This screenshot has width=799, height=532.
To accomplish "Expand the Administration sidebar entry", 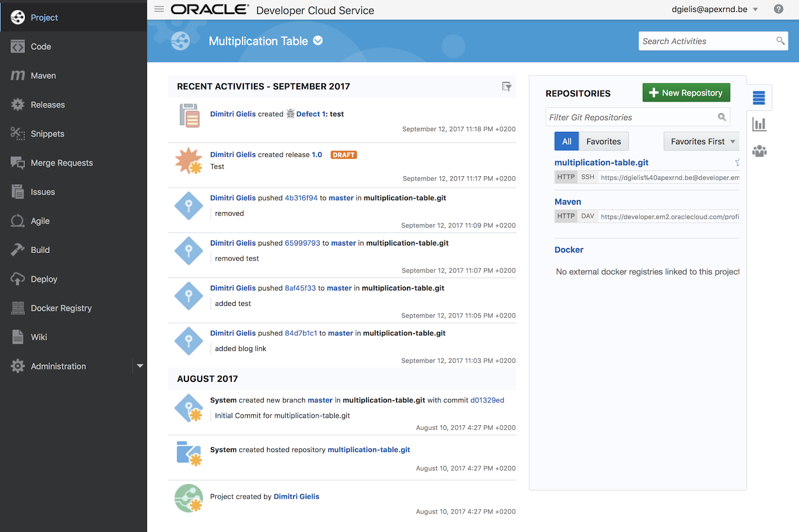I will pyautogui.click(x=140, y=366).
